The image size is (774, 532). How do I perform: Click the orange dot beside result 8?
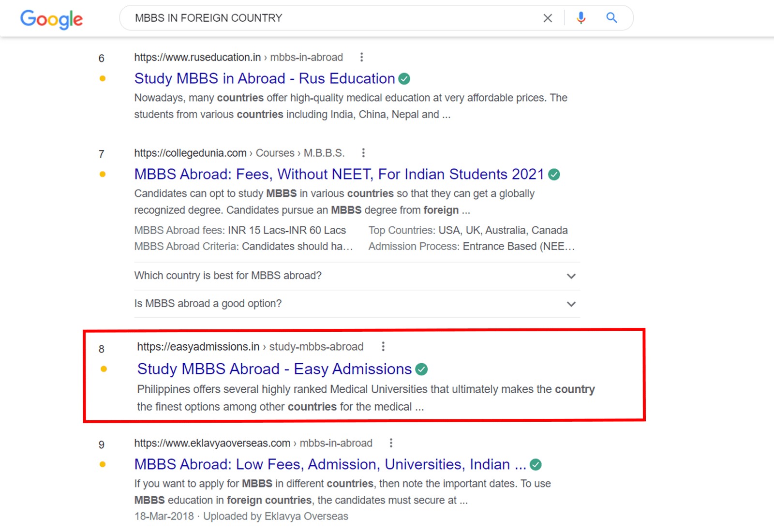pos(104,369)
